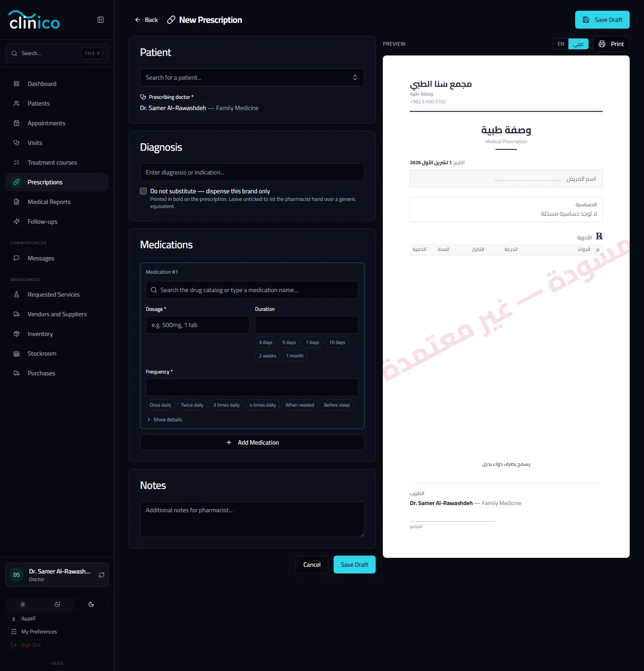Click the back arrow icon
Image resolution: width=644 pixels, height=671 pixels.
(138, 20)
